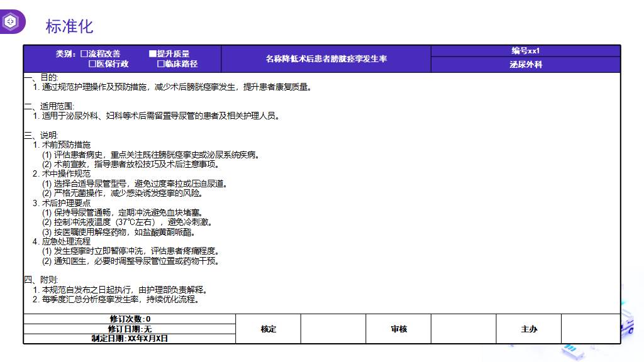Click the 修订次数: 0 cell
This screenshot has width=644, height=362.
click(x=130, y=319)
